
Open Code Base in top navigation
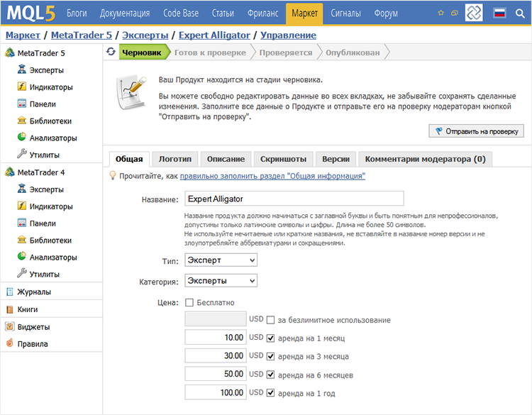(x=181, y=13)
